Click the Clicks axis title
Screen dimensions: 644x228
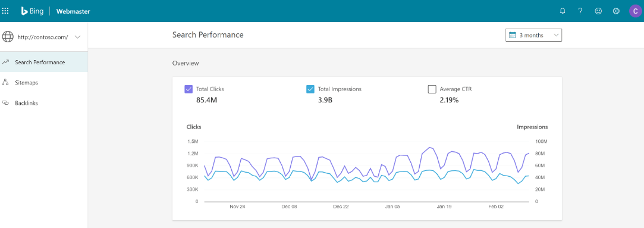coord(194,127)
